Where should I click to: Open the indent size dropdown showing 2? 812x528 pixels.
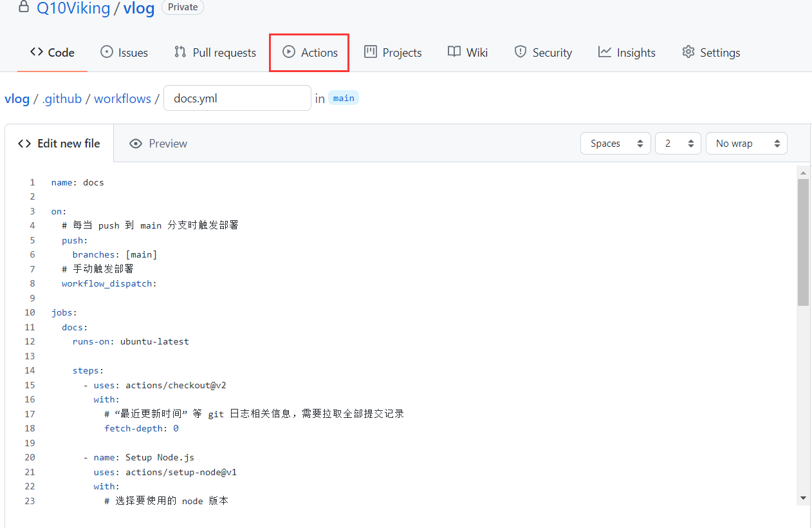tap(678, 144)
